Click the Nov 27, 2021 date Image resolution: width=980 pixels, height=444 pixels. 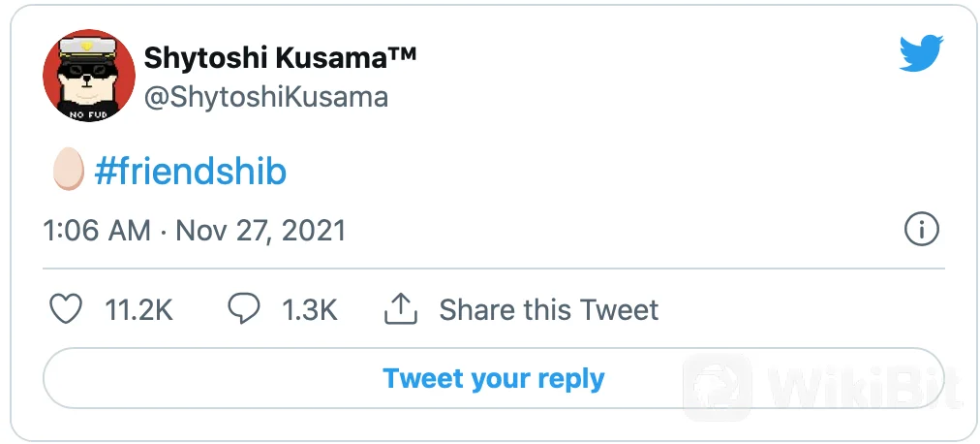(x=260, y=231)
